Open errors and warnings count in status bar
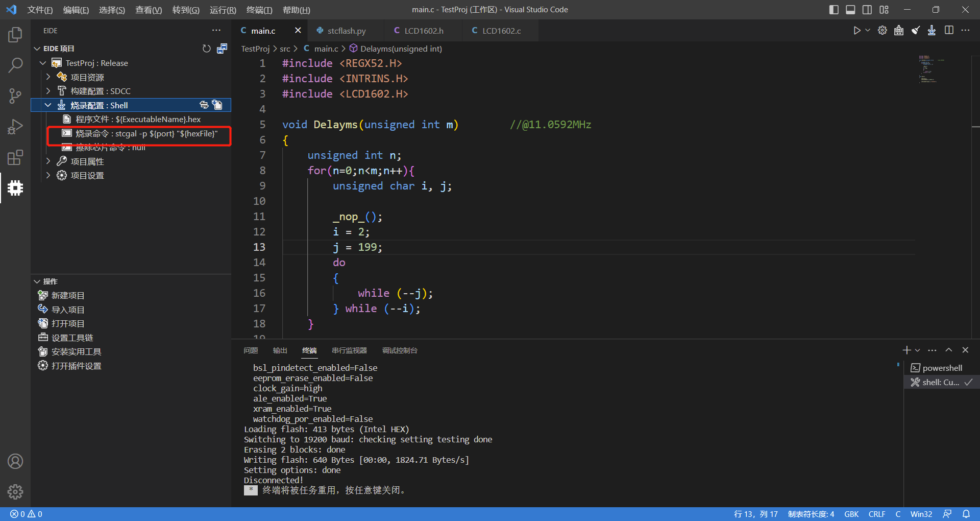980x521 pixels. click(26, 514)
